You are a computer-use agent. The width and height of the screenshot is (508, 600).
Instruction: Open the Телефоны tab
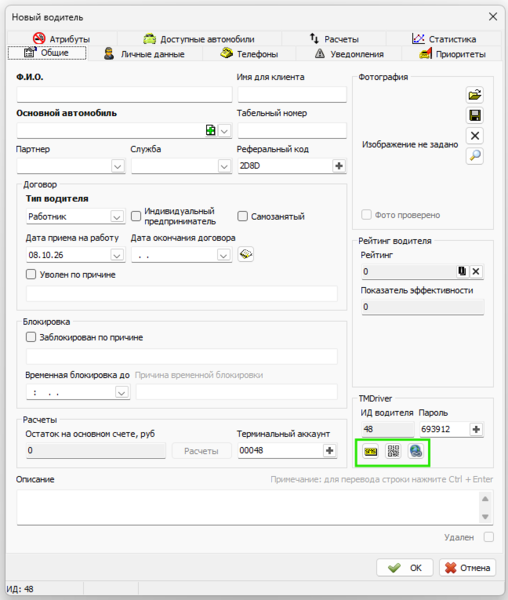(249, 54)
